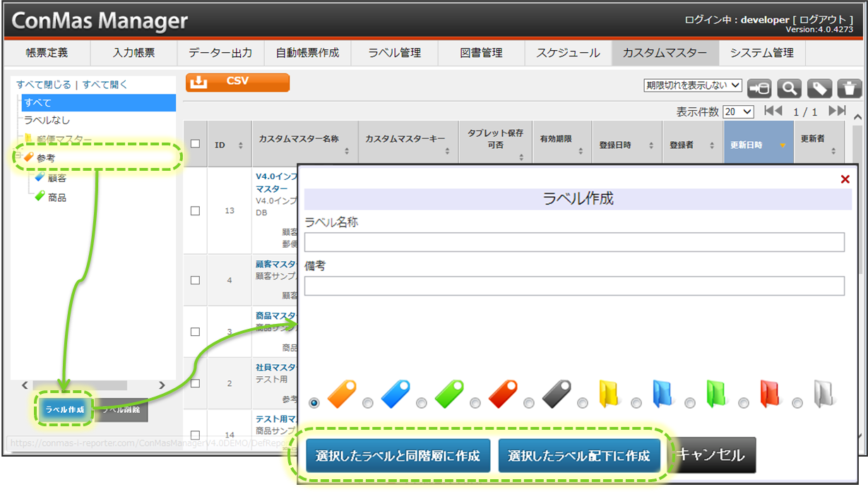868x494 pixels.
Task: Open the システム管理 tab
Action: click(761, 53)
